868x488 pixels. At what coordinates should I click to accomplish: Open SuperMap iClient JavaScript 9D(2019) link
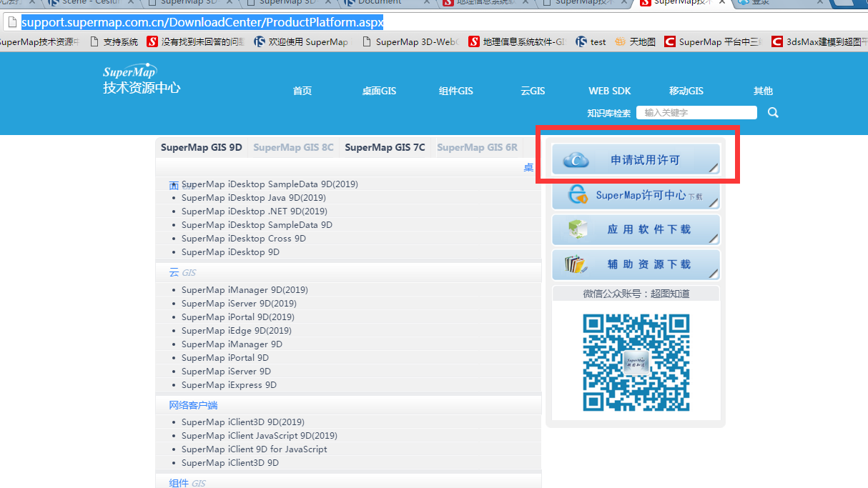260,436
